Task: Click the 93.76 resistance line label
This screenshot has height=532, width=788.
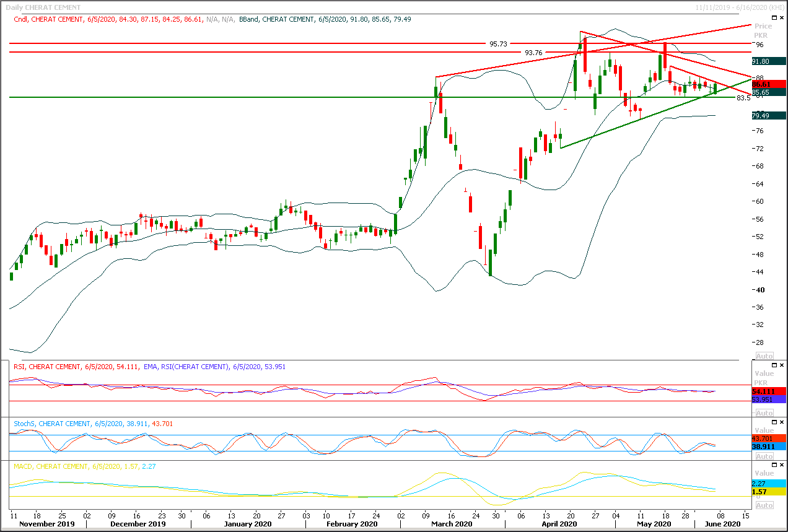Action: pos(533,53)
